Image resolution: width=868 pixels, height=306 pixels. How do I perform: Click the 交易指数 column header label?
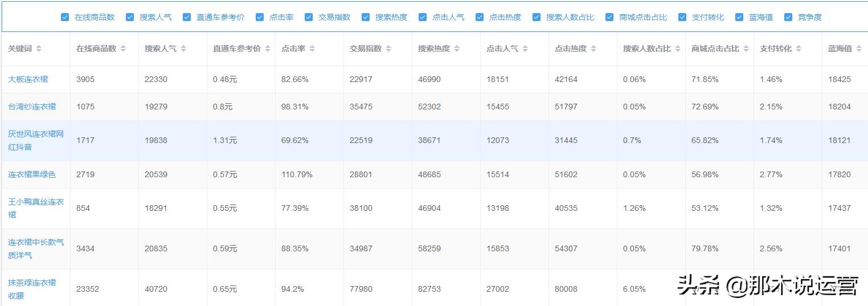point(366,48)
